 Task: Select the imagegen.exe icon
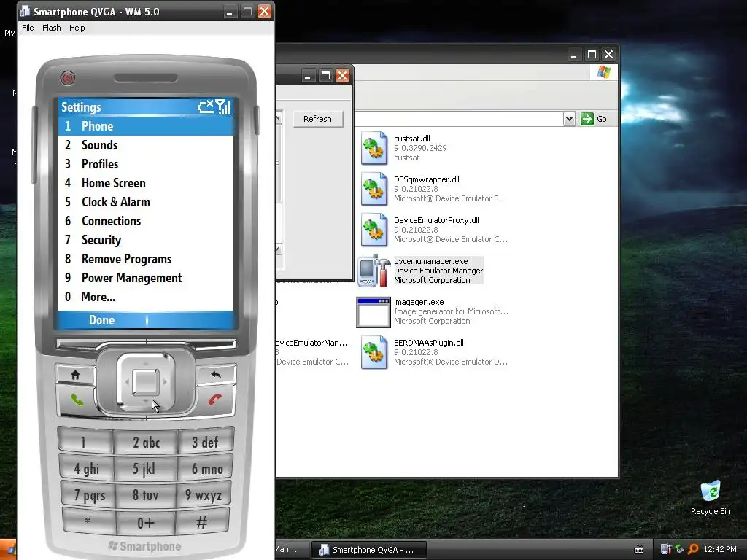point(373,312)
